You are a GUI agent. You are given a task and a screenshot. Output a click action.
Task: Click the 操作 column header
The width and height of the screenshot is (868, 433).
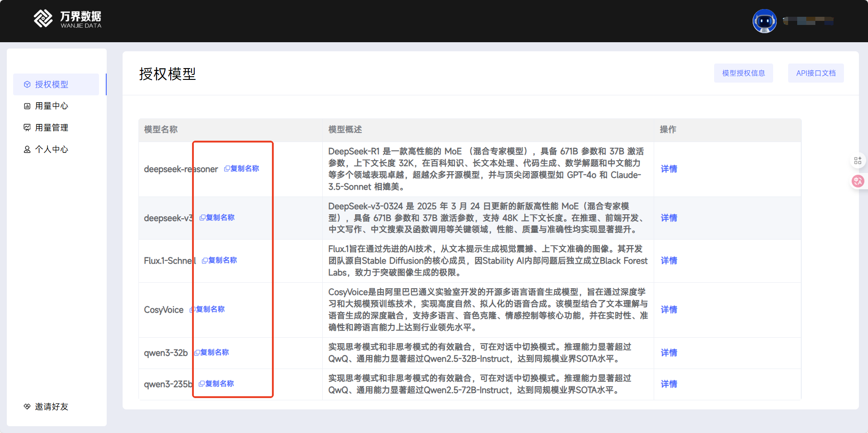668,130
